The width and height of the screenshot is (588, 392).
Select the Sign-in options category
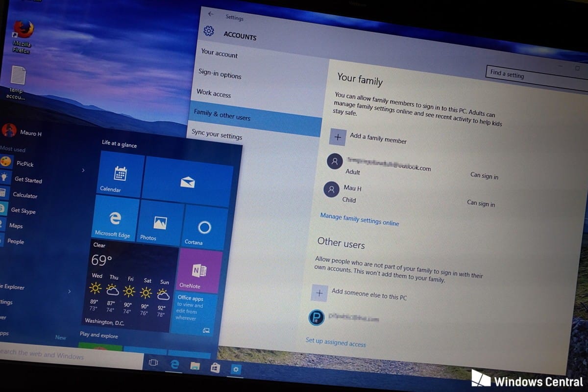(220, 74)
